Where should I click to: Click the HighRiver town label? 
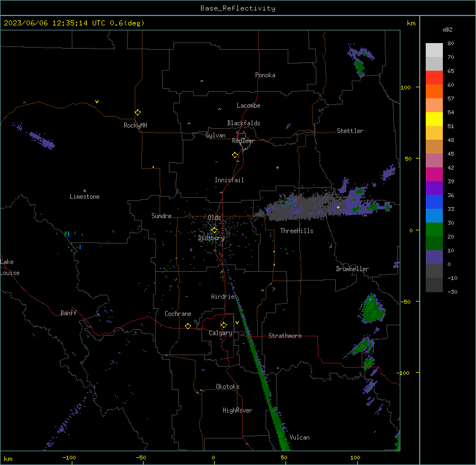[237, 410]
